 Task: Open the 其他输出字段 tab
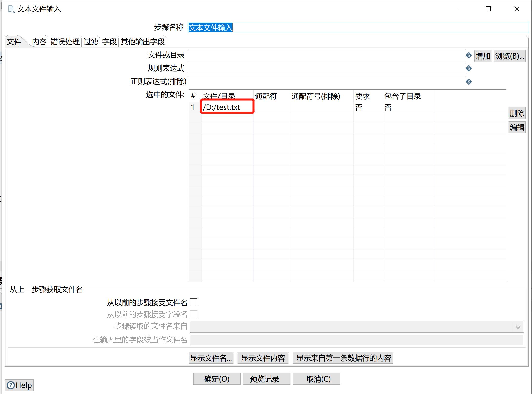(x=143, y=42)
